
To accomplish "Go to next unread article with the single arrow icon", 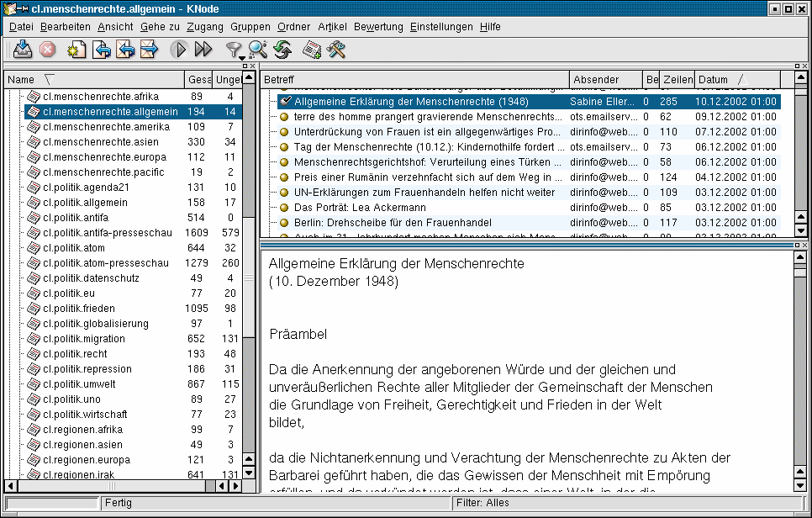I will click(180, 50).
